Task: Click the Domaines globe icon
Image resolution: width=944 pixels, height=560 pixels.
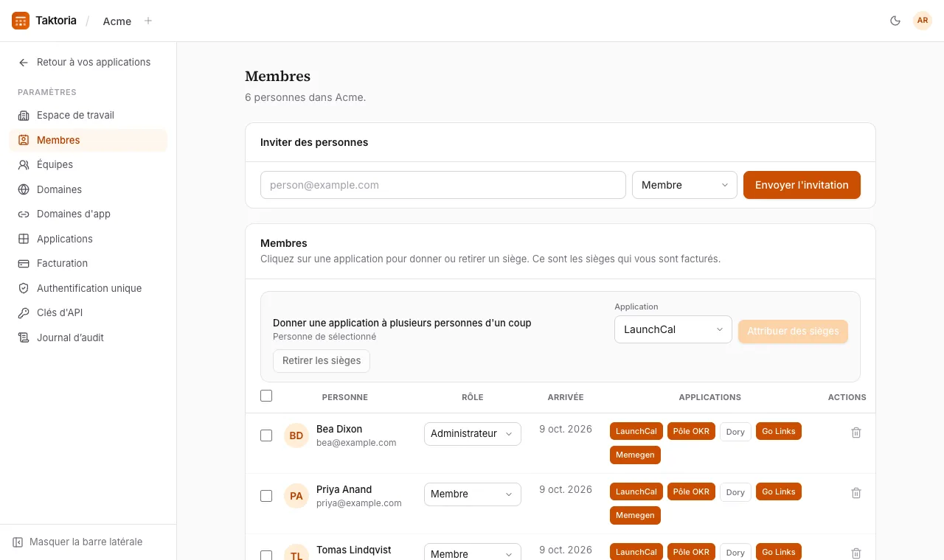Action: coord(24,189)
